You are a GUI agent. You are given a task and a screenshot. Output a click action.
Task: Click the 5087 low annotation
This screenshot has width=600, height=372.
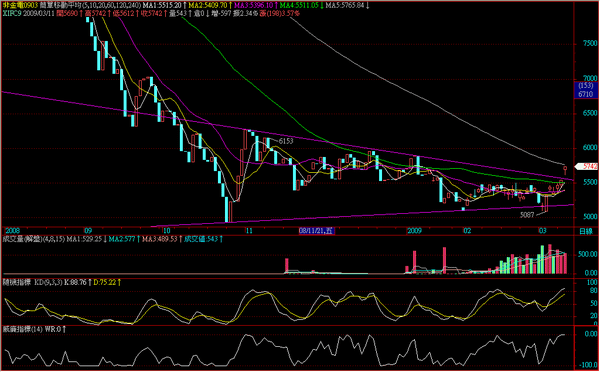pos(527,215)
